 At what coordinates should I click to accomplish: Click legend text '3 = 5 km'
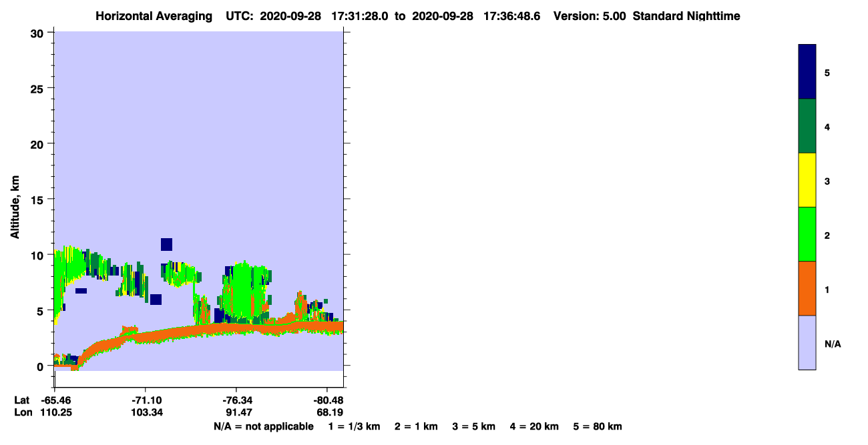[x=474, y=426]
